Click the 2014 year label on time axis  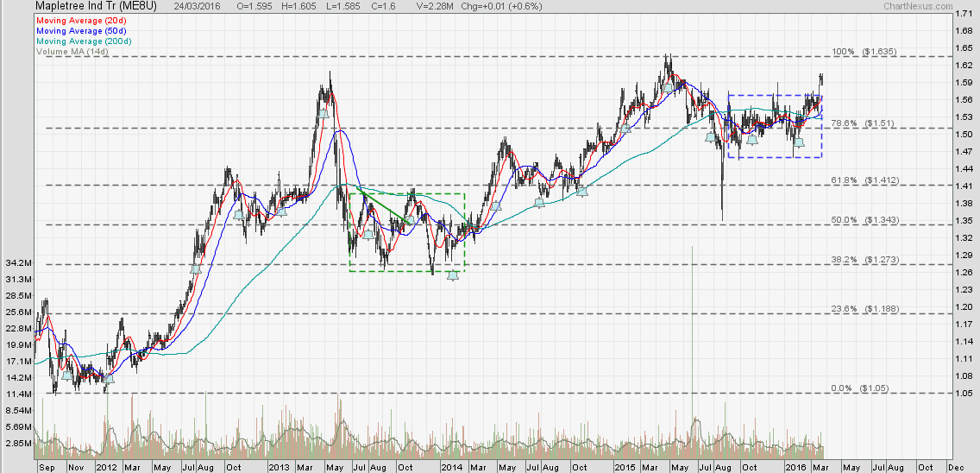[x=450, y=467]
